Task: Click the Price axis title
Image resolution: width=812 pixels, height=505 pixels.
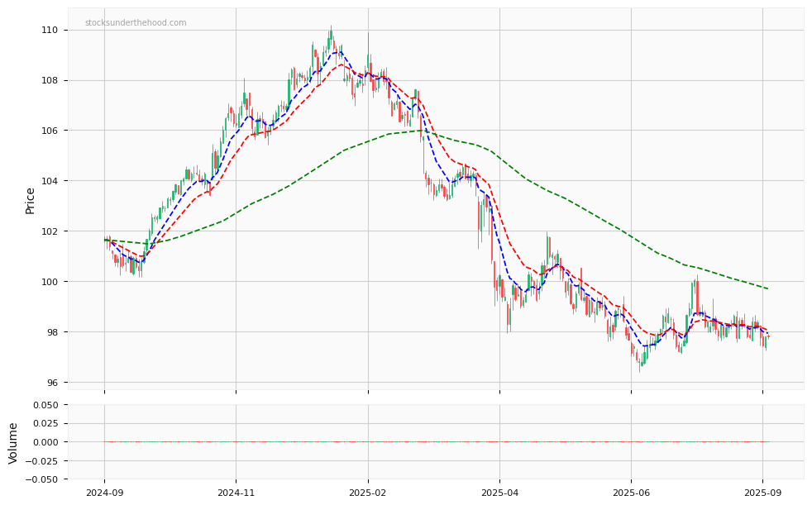Action: [x=30, y=202]
